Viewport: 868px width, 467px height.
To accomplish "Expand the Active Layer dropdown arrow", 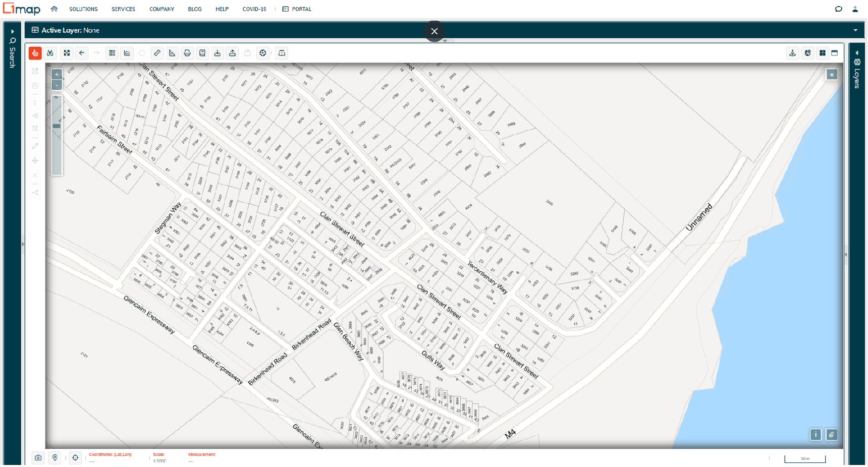I will (x=855, y=30).
